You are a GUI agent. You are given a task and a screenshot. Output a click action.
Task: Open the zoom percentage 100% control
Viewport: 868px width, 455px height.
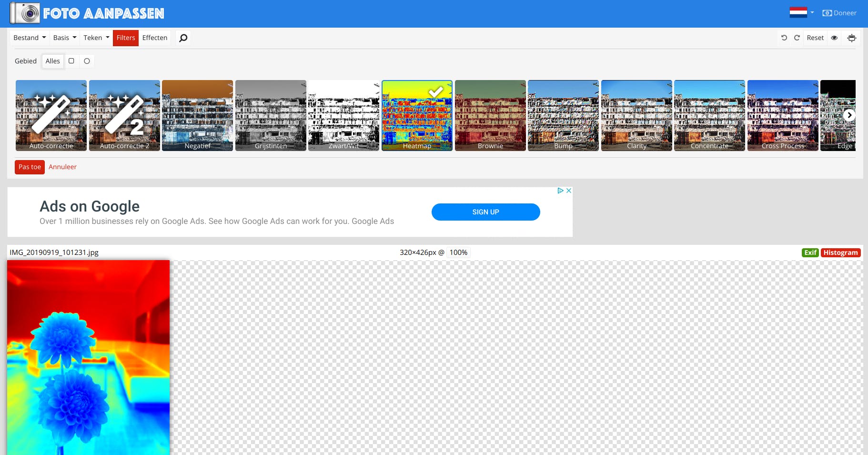click(x=458, y=253)
